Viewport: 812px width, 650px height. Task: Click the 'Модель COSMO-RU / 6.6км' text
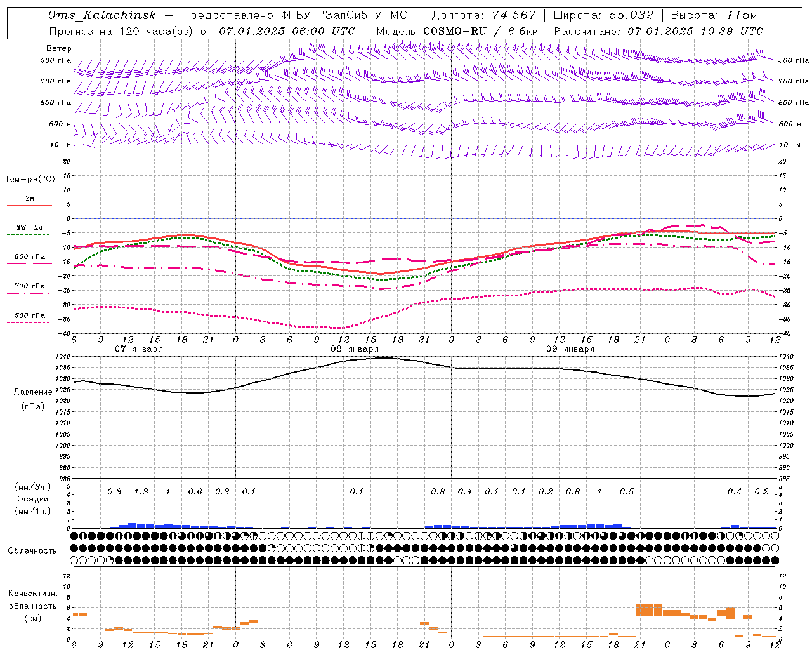pos(457,31)
